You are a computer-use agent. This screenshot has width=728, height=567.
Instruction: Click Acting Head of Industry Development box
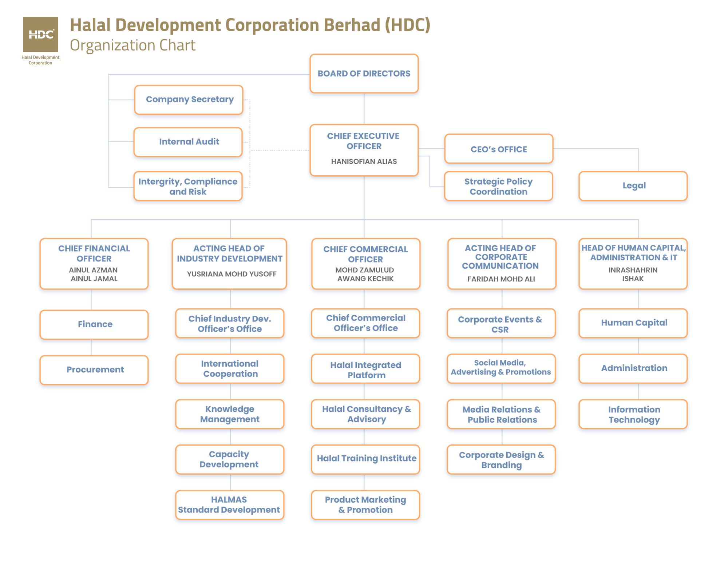pyautogui.click(x=229, y=264)
